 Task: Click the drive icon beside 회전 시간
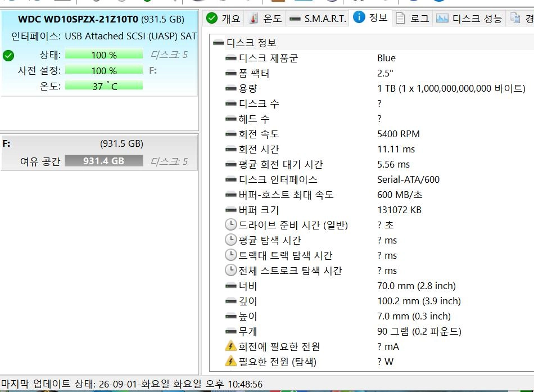231,149
